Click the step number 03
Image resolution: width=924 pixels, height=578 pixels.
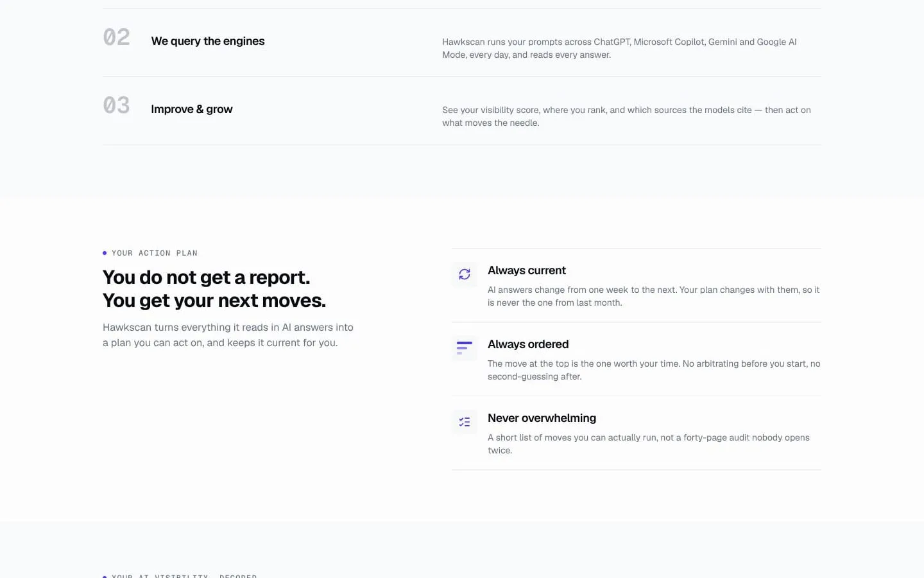[x=117, y=105]
